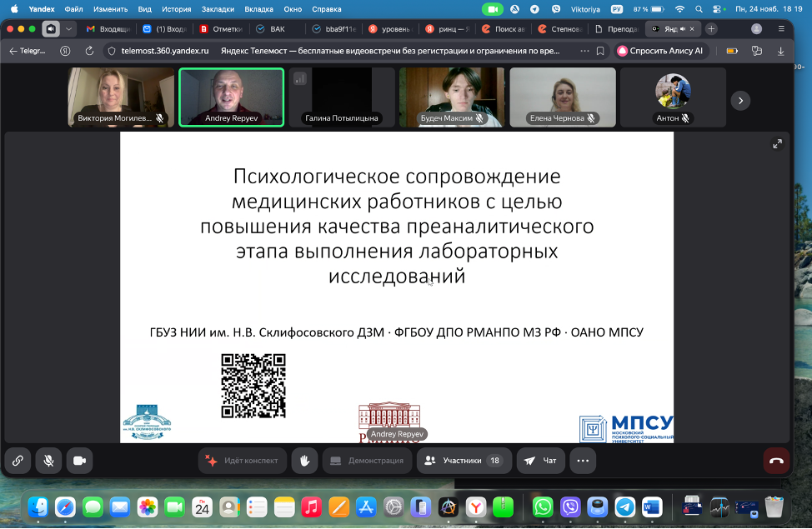
Task: Open the Закладки menu in the menu bar
Action: 218,8
